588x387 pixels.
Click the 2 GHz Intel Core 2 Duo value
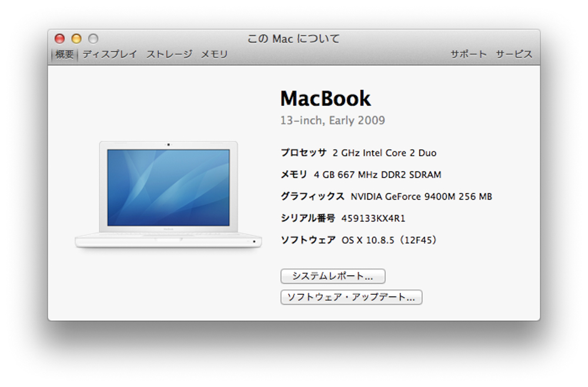385,153
